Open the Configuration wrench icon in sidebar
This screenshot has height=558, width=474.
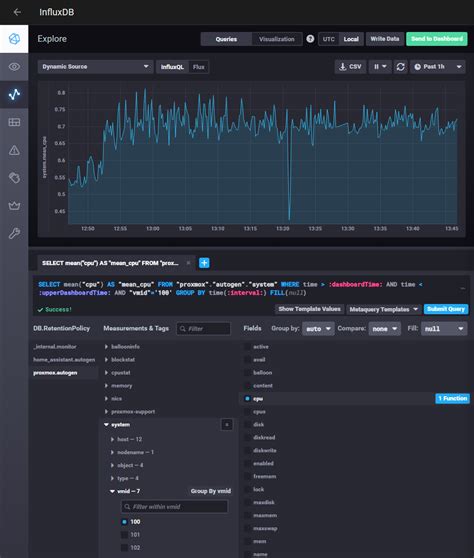[x=14, y=233]
